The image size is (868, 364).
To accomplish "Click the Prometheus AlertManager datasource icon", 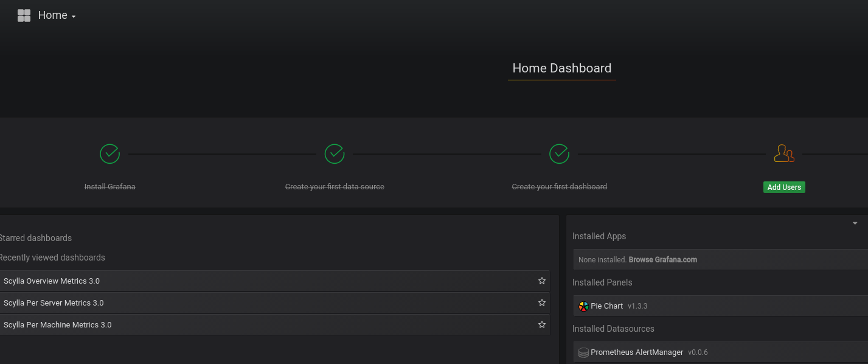I will 583,352.
